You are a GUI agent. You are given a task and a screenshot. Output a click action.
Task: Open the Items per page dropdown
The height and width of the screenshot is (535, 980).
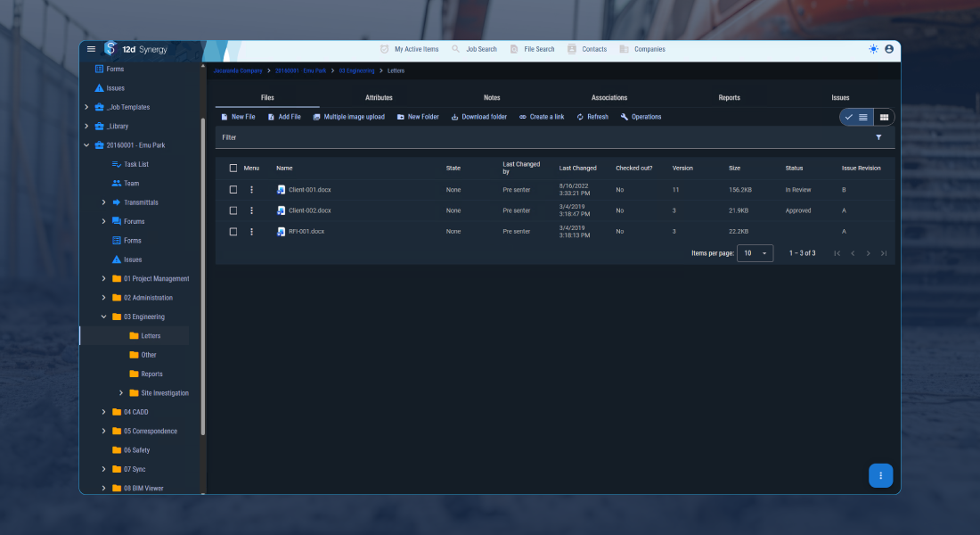[x=755, y=253]
